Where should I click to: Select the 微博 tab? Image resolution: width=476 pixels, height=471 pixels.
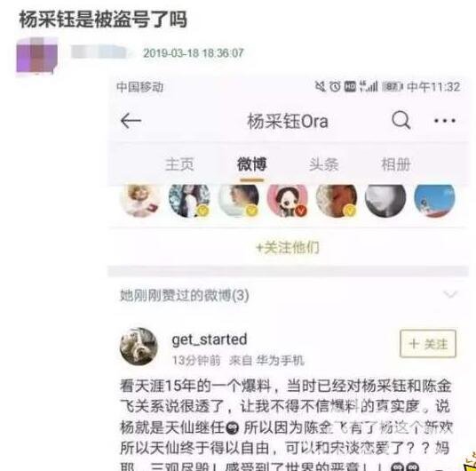click(x=251, y=164)
